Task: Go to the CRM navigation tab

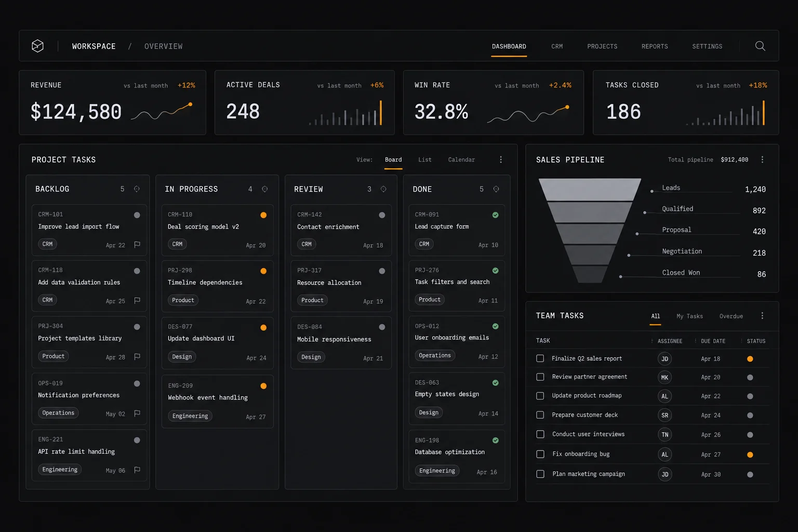Action: click(557, 47)
